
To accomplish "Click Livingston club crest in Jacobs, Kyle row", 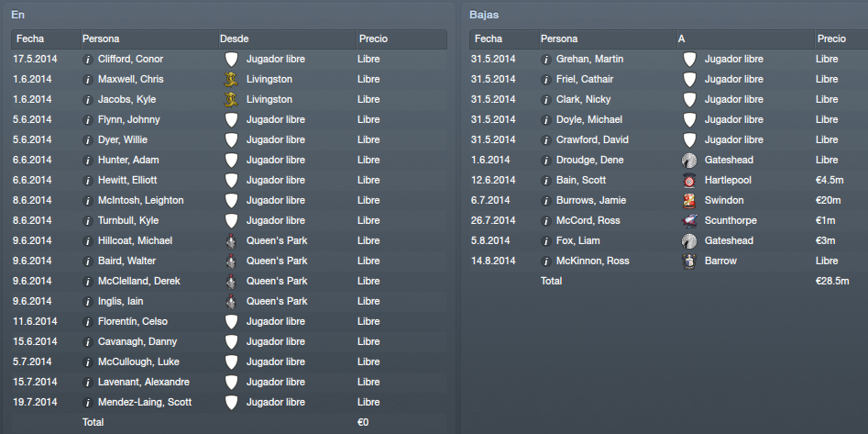I will point(231,100).
